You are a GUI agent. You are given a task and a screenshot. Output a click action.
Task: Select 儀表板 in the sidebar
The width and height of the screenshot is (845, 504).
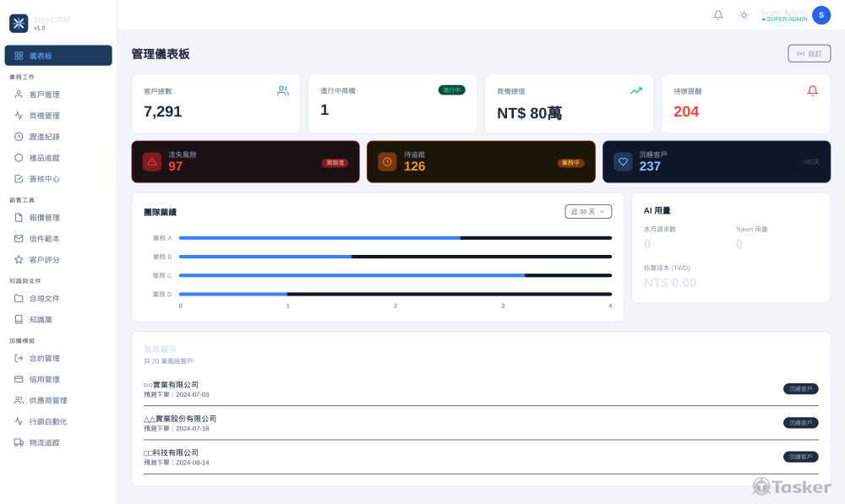pyautogui.click(x=58, y=56)
